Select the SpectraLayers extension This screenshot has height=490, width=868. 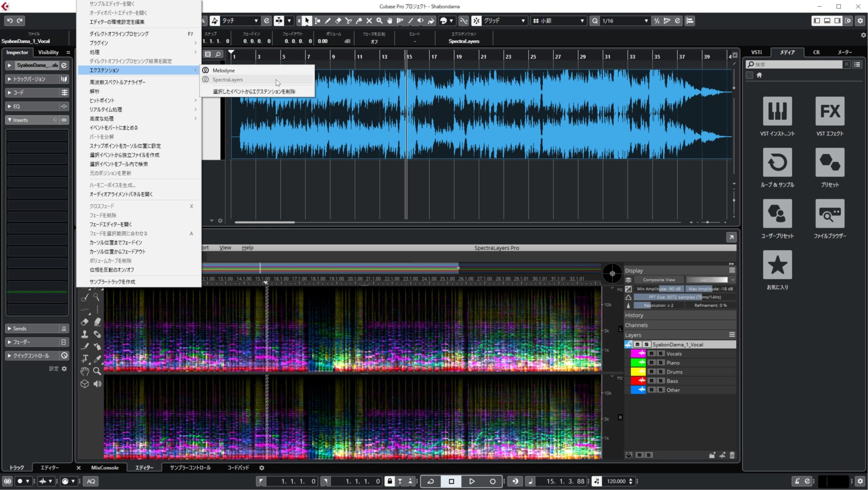coord(228,79)
